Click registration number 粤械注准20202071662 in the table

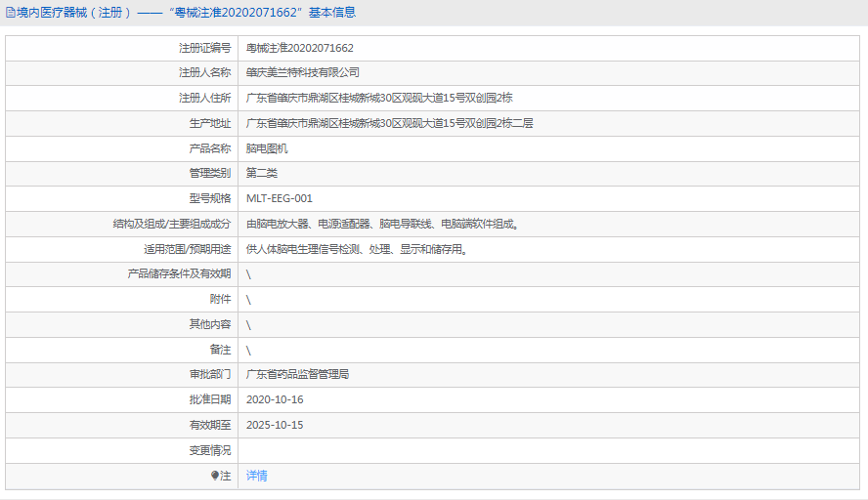tap(299, 47)
